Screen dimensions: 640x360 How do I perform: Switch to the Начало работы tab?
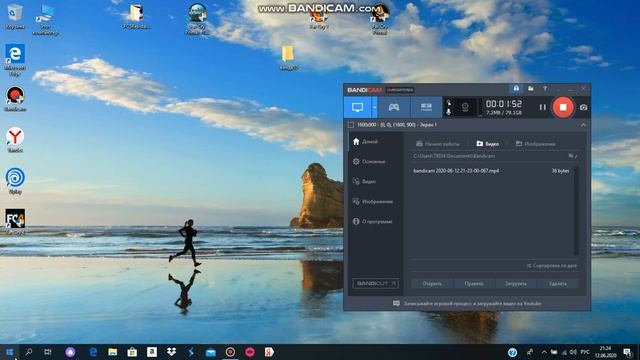[438, 144]
